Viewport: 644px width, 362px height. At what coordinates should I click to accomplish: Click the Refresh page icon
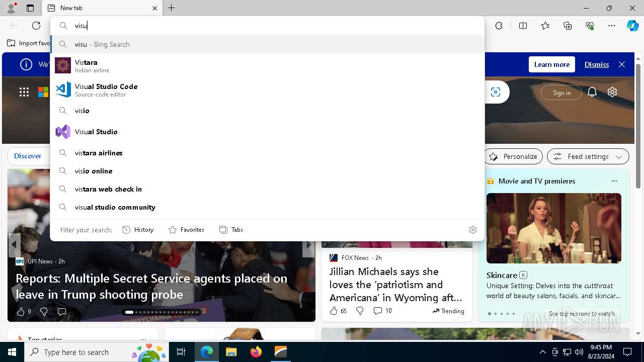click(36, 26)
